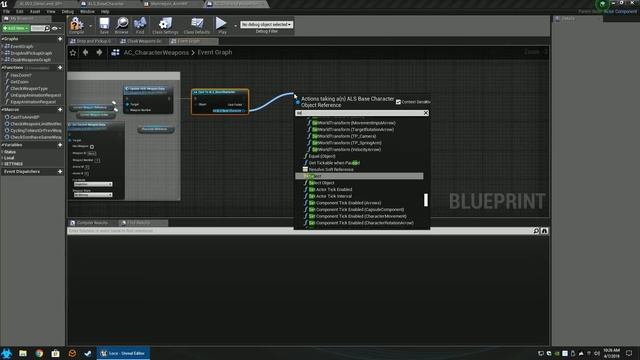Toggle Has Weapon checkbox on node
The height and width of the screenshot is (360, 640).
pyautogui.click(x=92, y=147)
